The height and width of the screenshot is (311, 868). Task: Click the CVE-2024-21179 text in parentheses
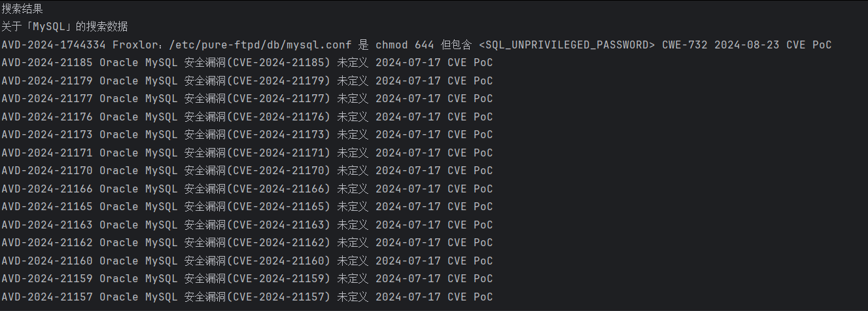[281, 81]
